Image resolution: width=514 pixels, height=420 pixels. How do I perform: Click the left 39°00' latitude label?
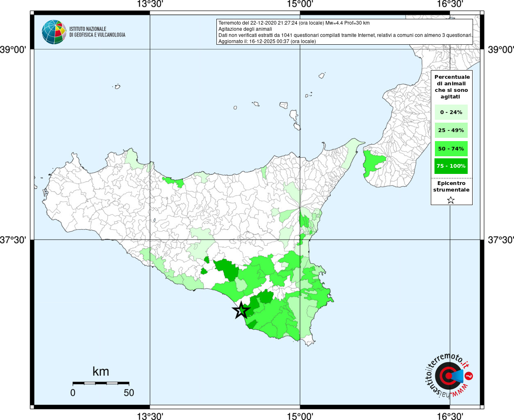(13, 50)
